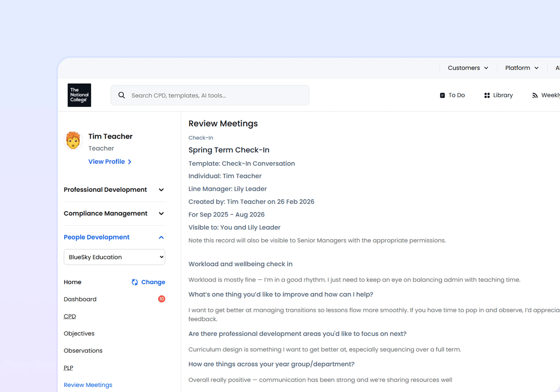Collapse the People Development section
Screen dimensions: 560x392
tap(161, 237)
